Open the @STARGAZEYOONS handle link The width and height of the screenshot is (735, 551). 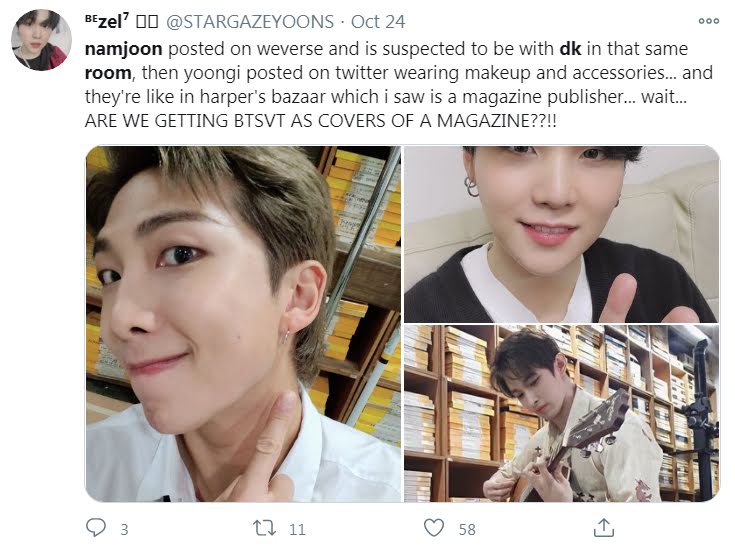250,22
